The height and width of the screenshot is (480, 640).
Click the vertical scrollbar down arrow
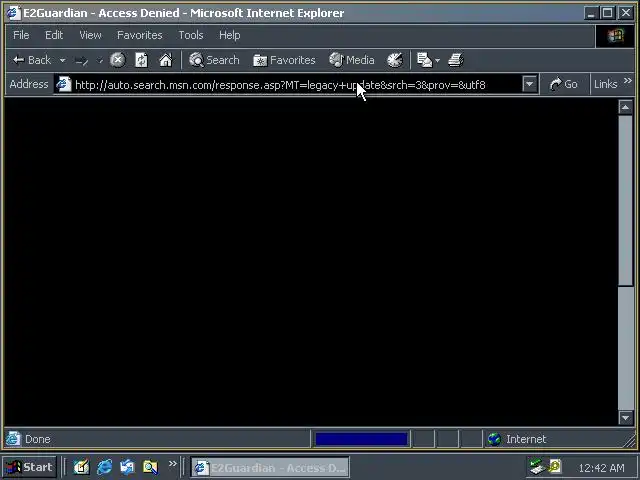pyautogui.click(x=625, y=418)
